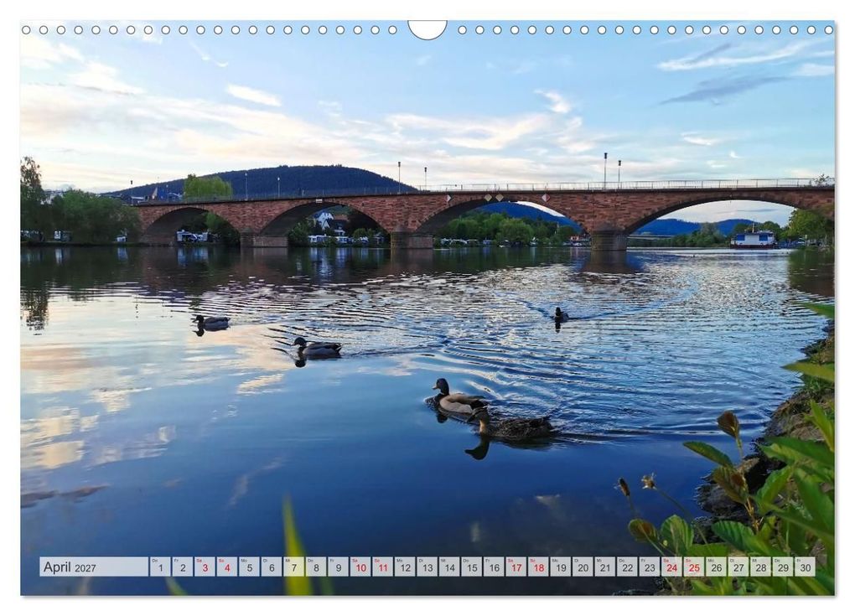
Task: Click day 12 in the date row
Action: coord(405,567)
